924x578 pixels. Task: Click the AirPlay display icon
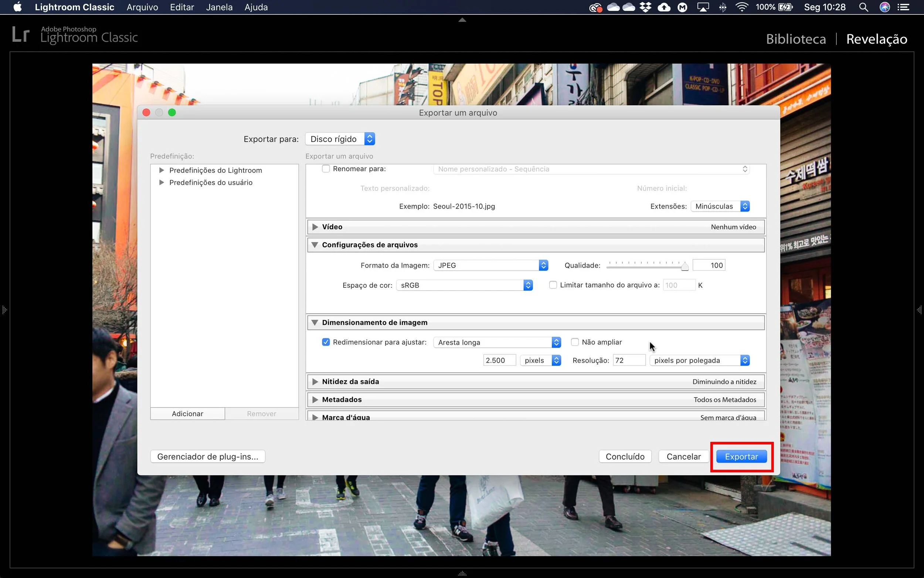pyautogui.click(x=703, y=7)
